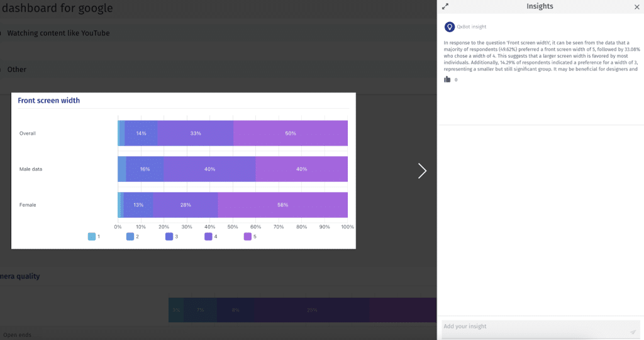The height and width of the screenshot is (340, 644).
Task: Click the thumbs up count 0
Action: [456, 80]
